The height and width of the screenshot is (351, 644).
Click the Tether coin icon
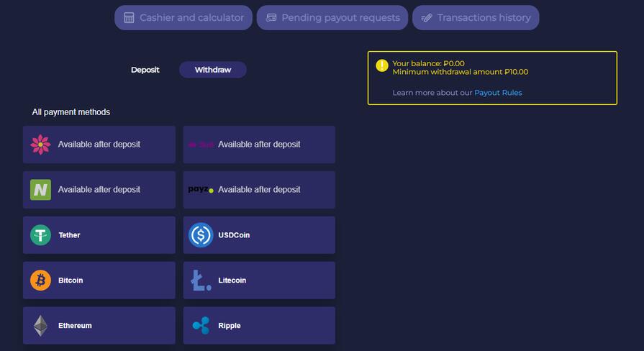[x=40, y=235]
